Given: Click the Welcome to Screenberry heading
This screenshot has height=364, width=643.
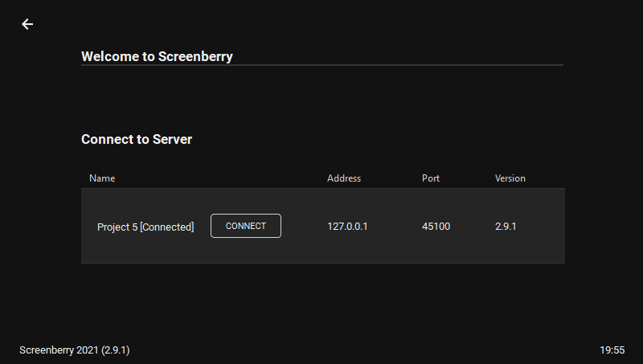Looking at the screenshot, I should (157, 56).
